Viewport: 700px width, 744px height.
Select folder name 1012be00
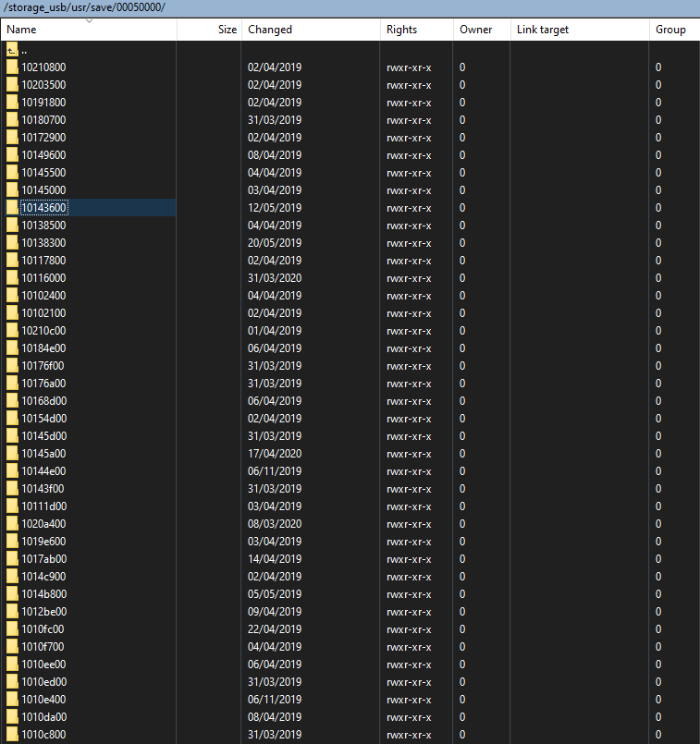click(44, 612)
